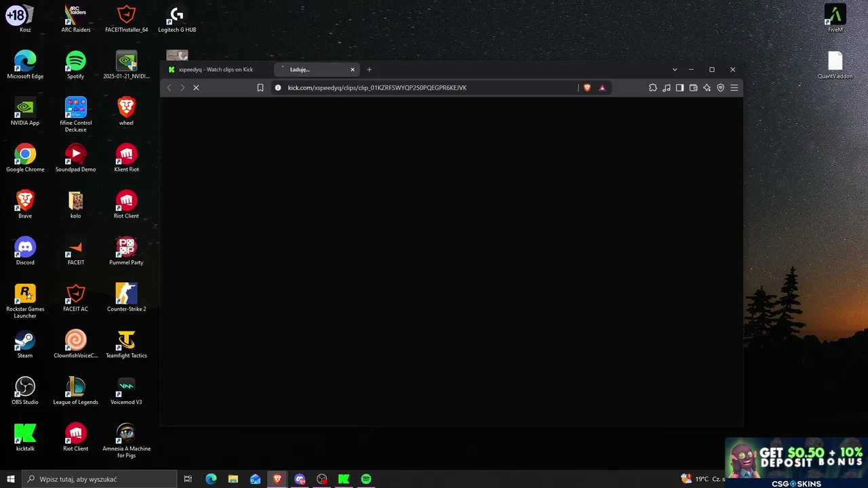Open Rockstar Games Launcher icon
This screenshot has width=868, height=488.
(25, 301)
